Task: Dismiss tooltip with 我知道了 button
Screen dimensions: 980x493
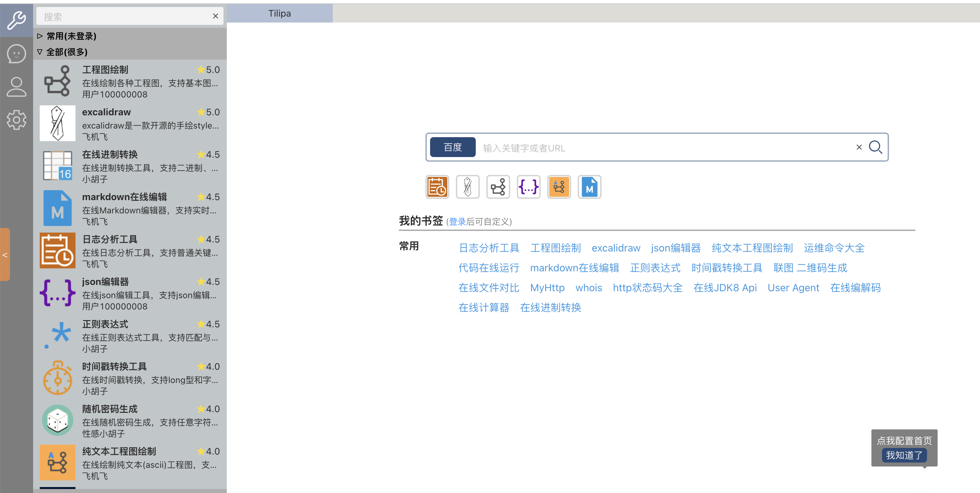Action: pyautogui.click(x=904, y=455)
